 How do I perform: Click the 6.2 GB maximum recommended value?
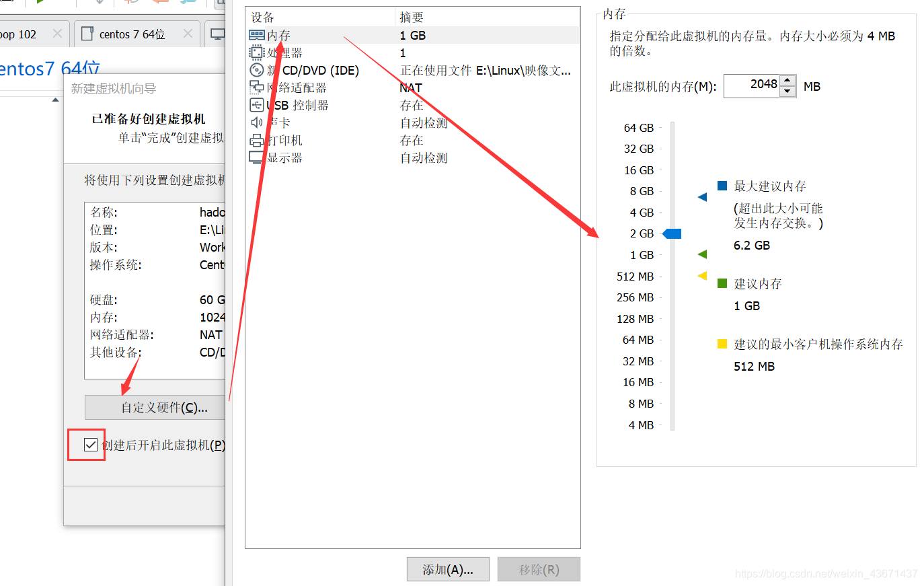tap(752, 245)
